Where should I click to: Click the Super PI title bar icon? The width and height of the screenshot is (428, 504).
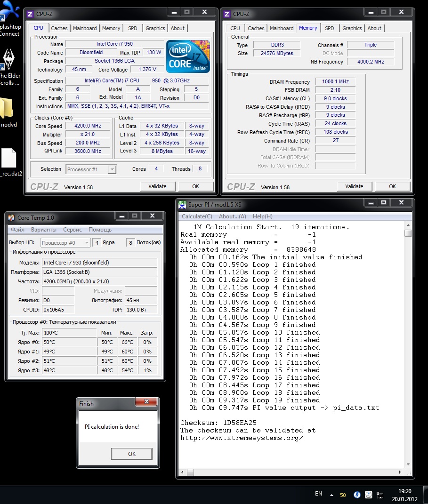[x=182, y=204]
